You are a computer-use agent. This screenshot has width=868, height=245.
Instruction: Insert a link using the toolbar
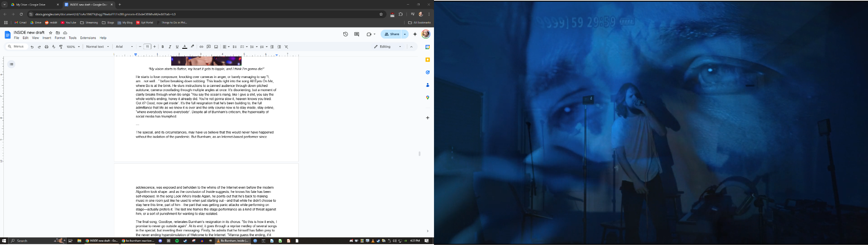coord(201,47)
